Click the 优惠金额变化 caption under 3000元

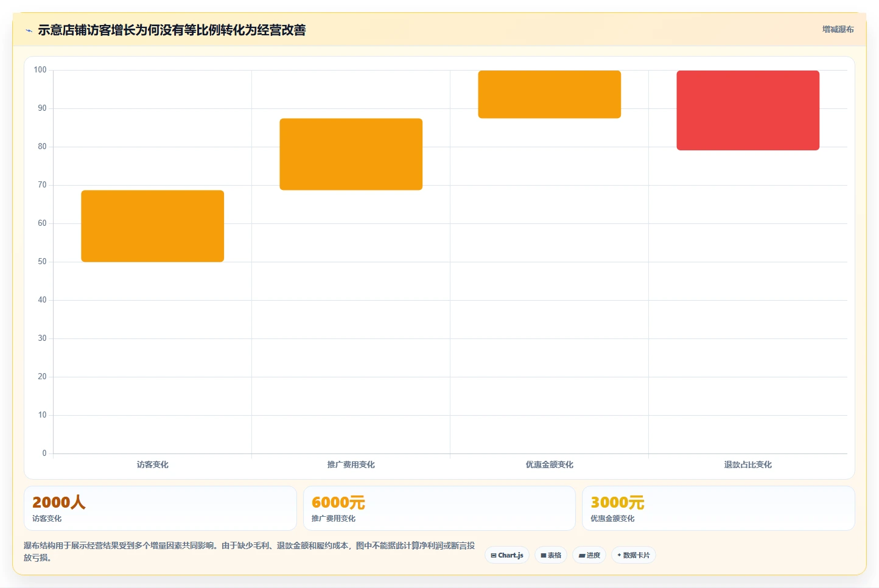click(x=612, y=519)
